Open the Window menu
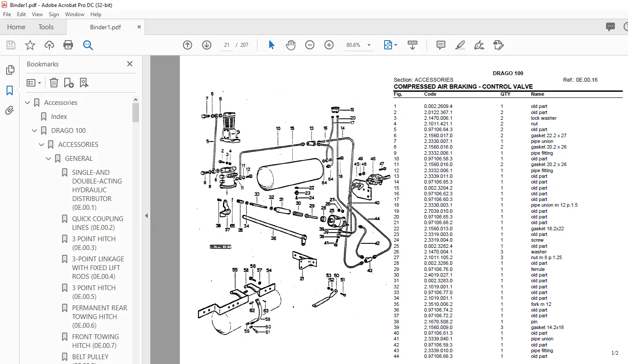The width and height of the screenshot is (628, 364). [x=75, y=14]
